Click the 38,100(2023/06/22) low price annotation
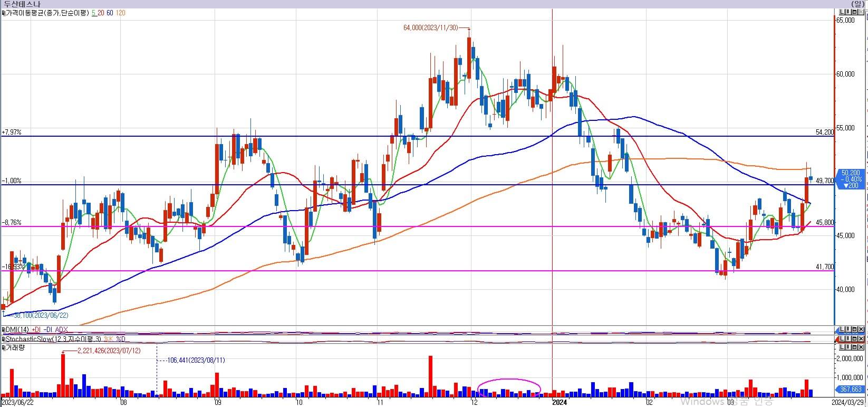This screenshot has height=407, width=868. click(41, 315)
